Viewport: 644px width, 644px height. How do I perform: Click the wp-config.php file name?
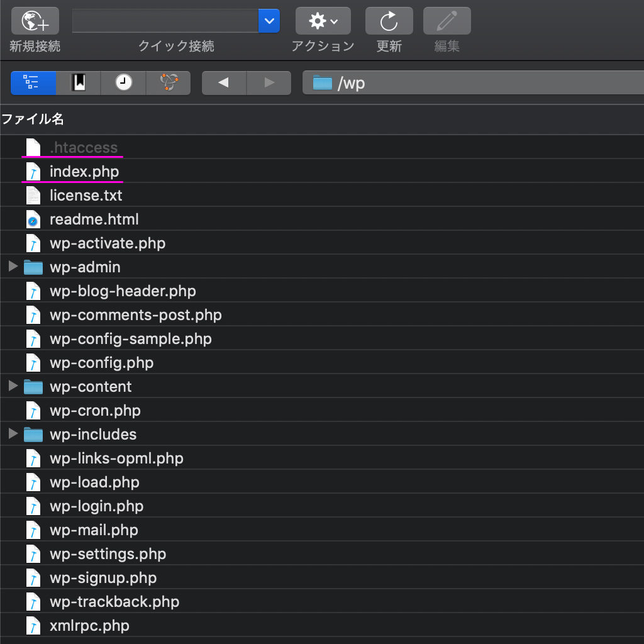pyautogui.click(x=101, y=363)
